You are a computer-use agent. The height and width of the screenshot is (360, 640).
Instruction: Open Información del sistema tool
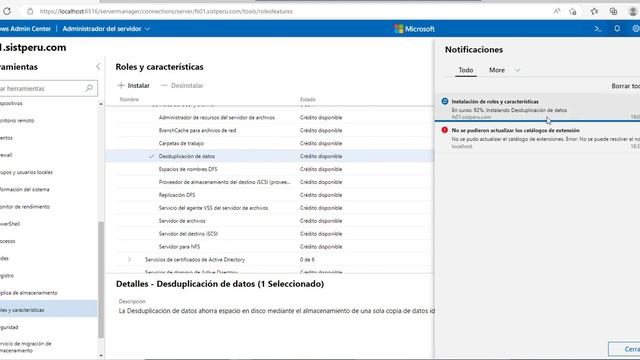49,189
